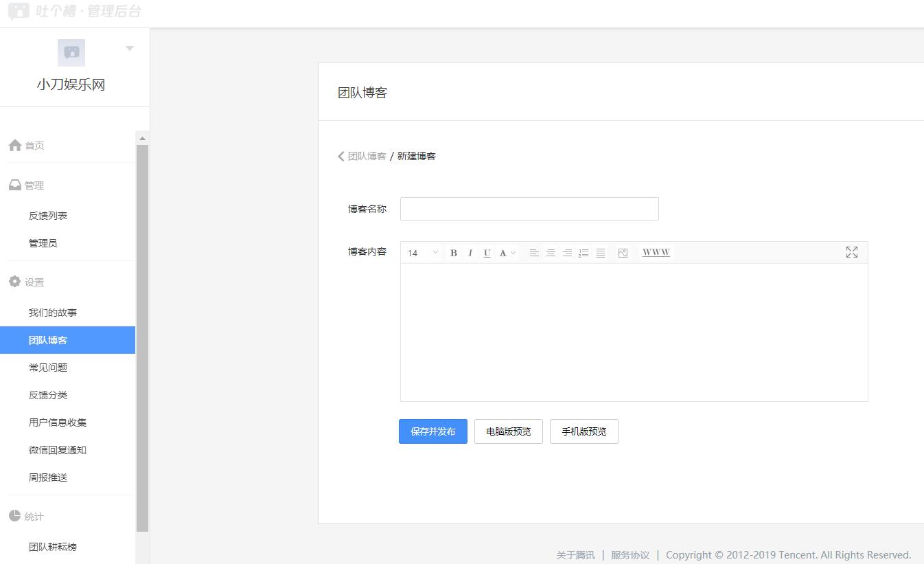Click sidebar scrollbar up arrow
The image size is (924, 564).
[142, 138]
